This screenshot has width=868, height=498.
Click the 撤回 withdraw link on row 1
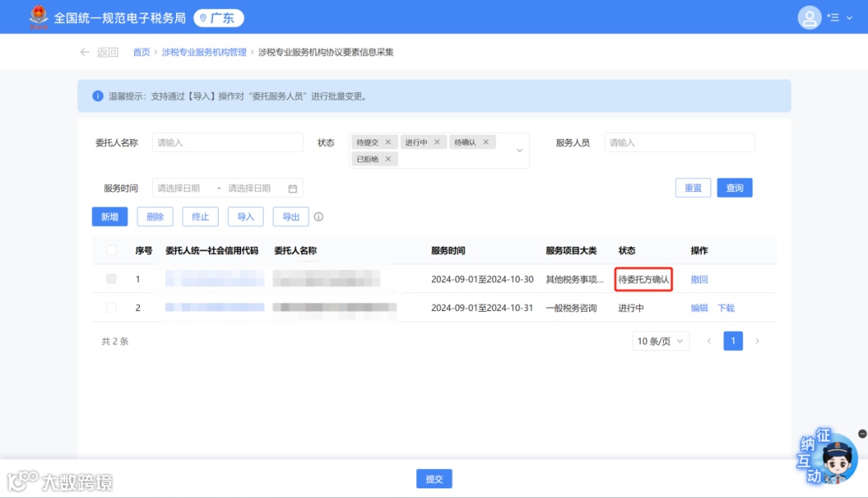coord(700,279)
